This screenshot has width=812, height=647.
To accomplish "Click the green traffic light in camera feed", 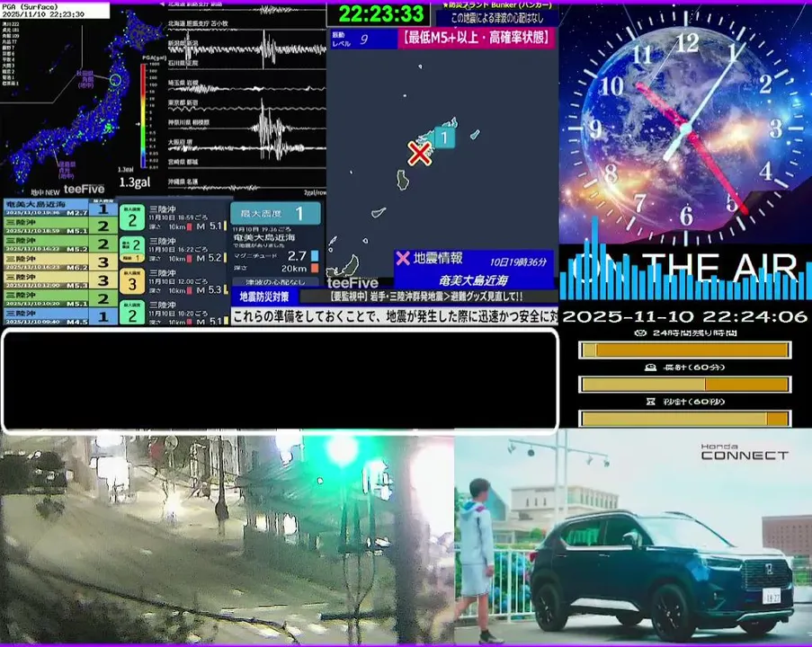I will point(342,448).
